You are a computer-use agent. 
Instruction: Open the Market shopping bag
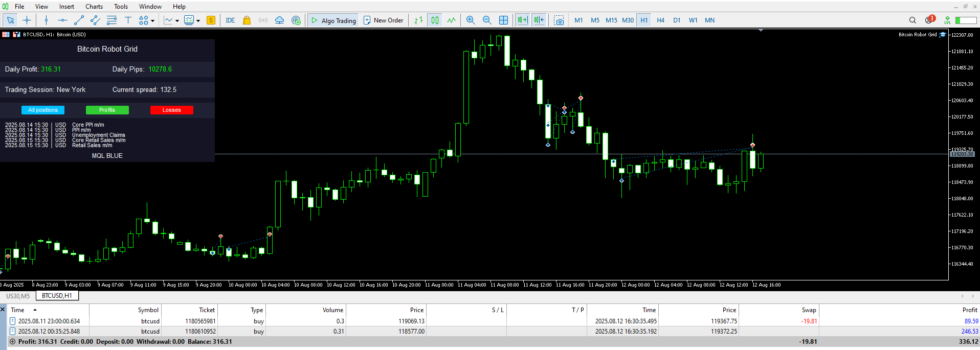pyautogui.click(x=247, y=20)
